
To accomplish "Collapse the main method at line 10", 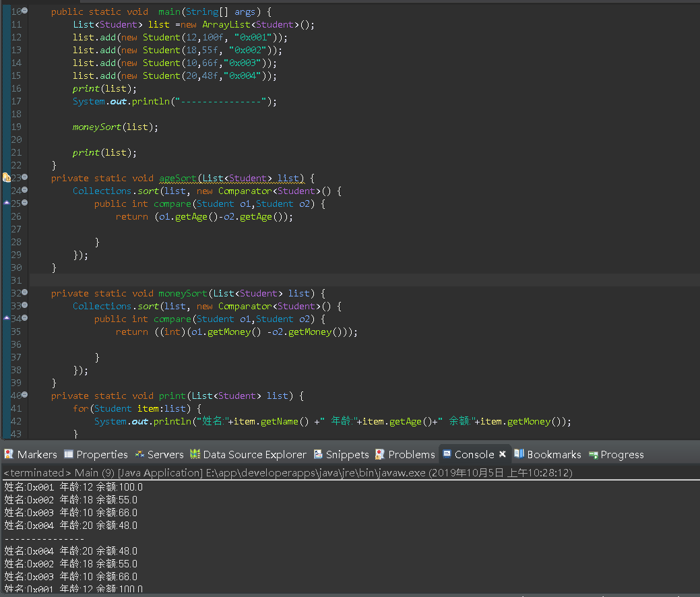I will pos(25,10).
